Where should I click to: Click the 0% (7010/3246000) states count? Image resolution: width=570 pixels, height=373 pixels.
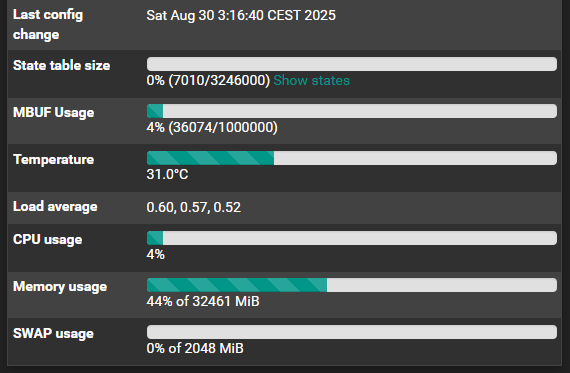click(208, 80)
